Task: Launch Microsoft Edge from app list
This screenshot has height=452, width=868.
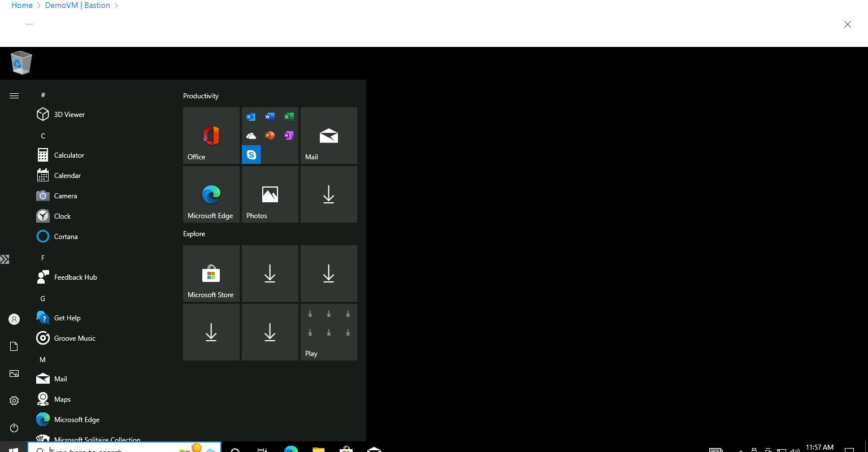Action: [96, 420]
